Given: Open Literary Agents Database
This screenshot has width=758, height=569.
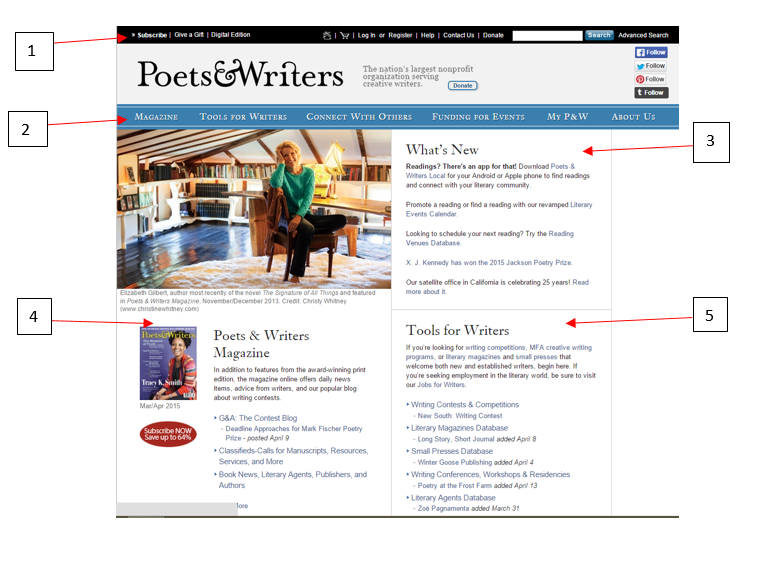Looking at the screenshot, I should pos(453,497).
